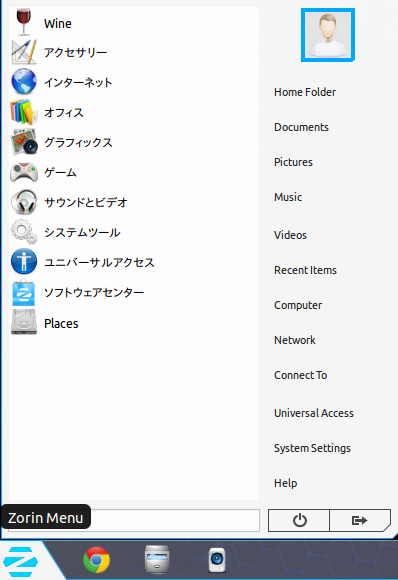Open Documents folder link
398x580 pixels.
(x=301, y=127)
